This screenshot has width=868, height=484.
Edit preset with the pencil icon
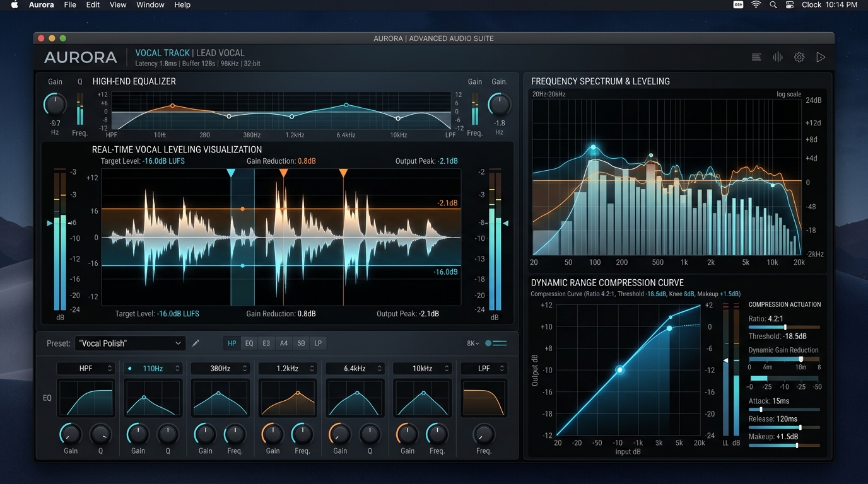point(196,343)
